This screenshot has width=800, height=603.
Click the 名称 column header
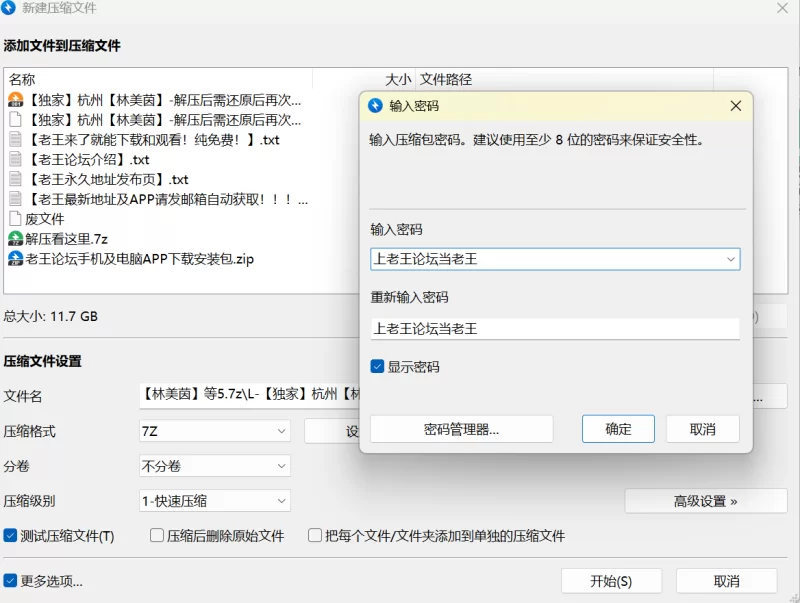click(x=22, y=79)
